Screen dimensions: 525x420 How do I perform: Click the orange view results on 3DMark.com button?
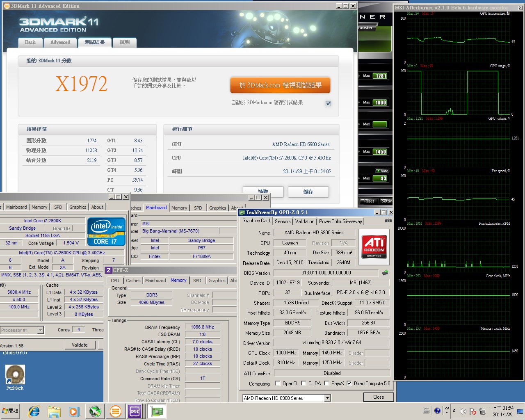point(280,85)
